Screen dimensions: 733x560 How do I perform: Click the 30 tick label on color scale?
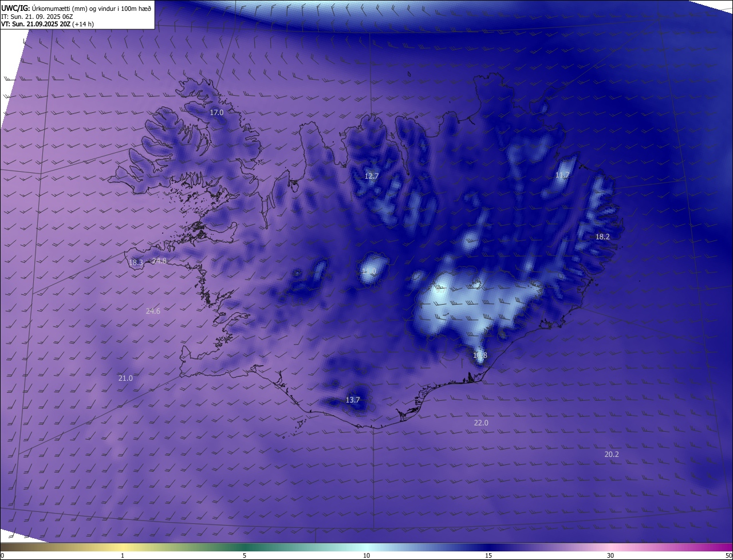click(x=610, y=555)
